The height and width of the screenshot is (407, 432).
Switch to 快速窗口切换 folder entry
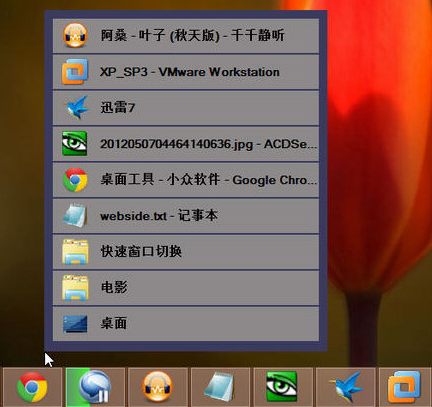point(186,252)
